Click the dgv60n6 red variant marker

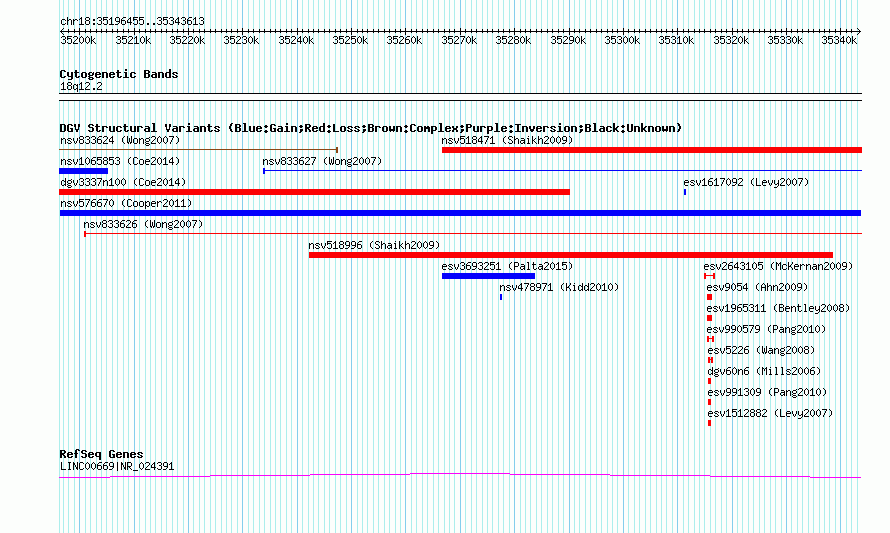click(710, 381)
